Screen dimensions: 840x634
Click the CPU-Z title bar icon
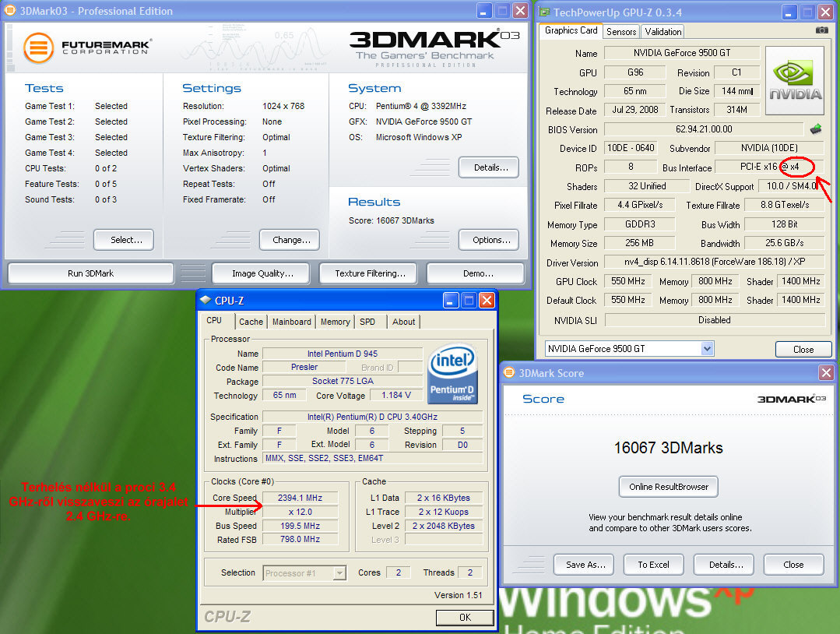[206, 300]
